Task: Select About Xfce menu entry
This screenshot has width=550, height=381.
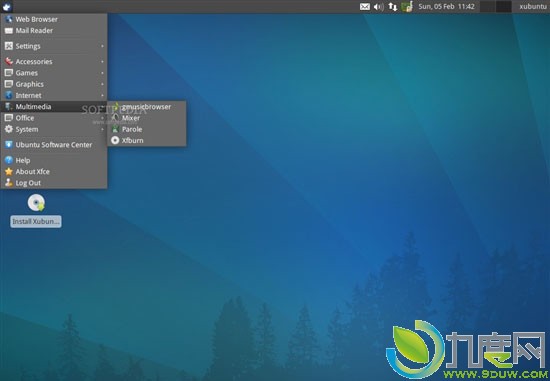Action: pos(54,172)
